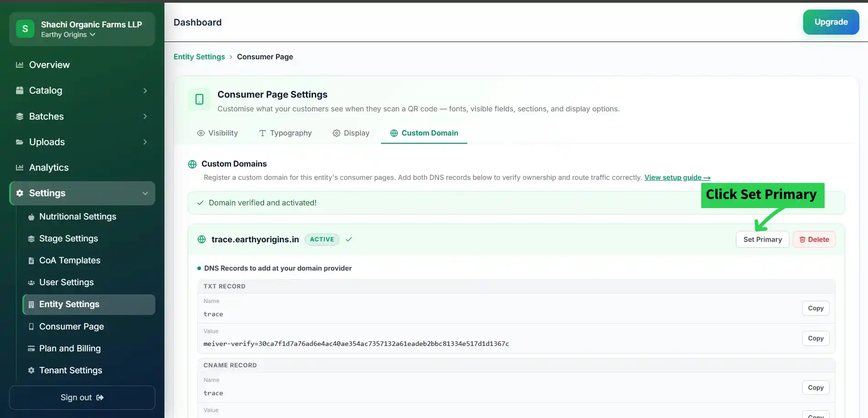The height and width of the screenshot is (418, 868).
Task: Go to Entity Settings breadcrumb
Action: pyautogui.click(x=199, y=57)
